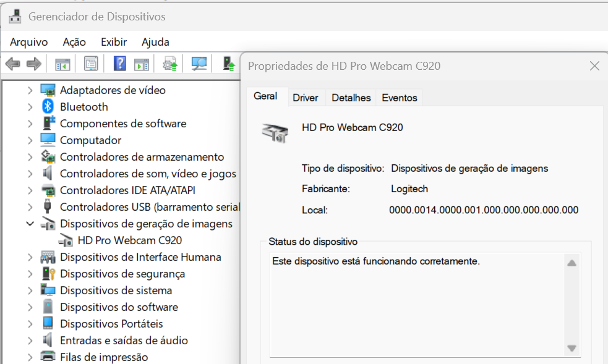The image size is (608, 364).
Task: Click the Forward arrow toolbar icon
Action: [x=34, y=64]
